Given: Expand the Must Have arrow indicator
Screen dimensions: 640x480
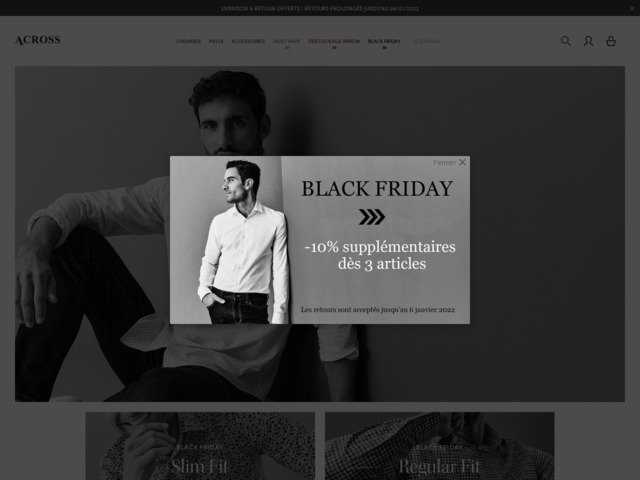Looking at the screenshot, I should point(287,48).
